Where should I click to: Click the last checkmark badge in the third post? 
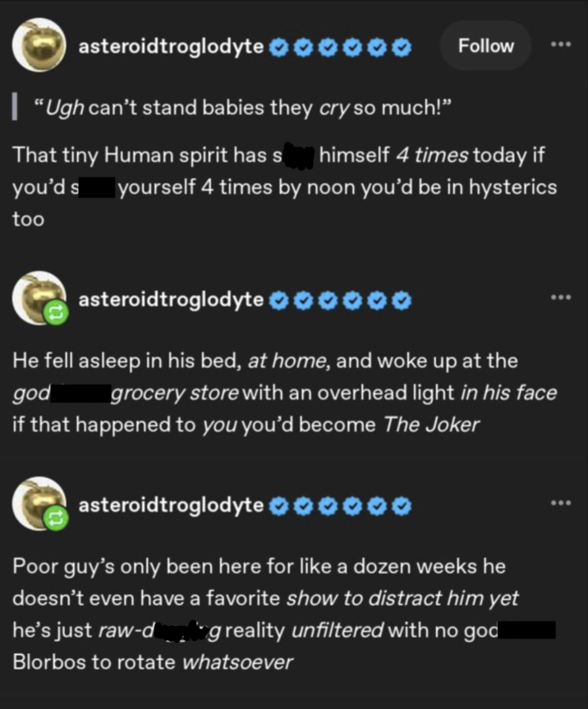[x=402, y=506]
